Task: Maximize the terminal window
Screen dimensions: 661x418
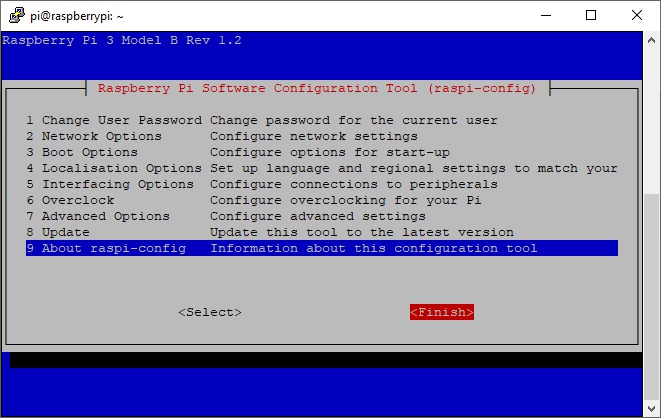Action: [x=591, y=15]
